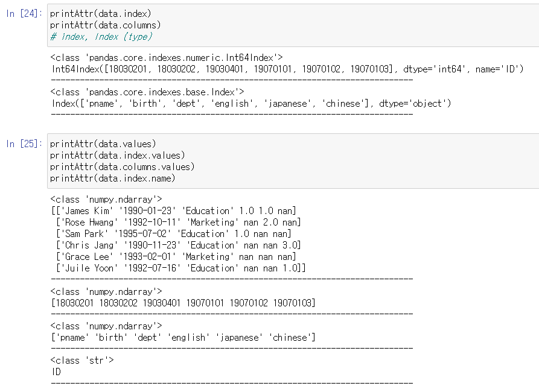The image size is (539, 392).
Task: Click the ['pname' 'birth' 'dept'...] array output
Action: pyautogui.click(x=183, y=337)
